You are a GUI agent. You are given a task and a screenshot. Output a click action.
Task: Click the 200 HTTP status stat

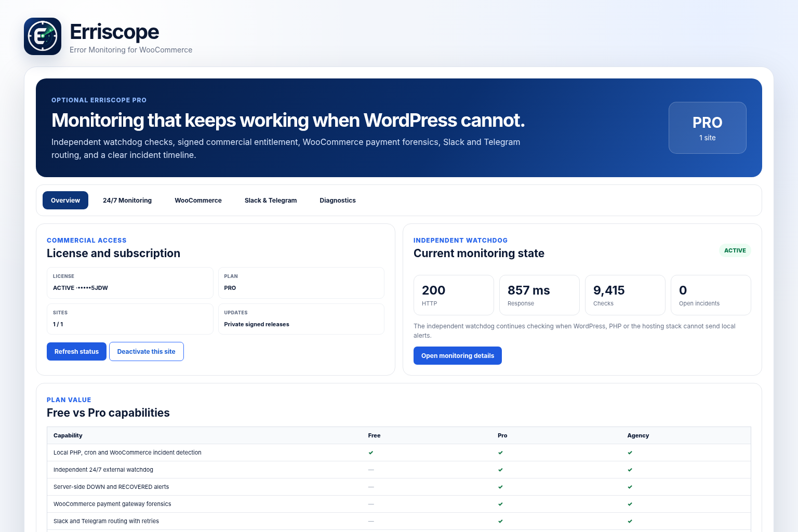[454, 295]
